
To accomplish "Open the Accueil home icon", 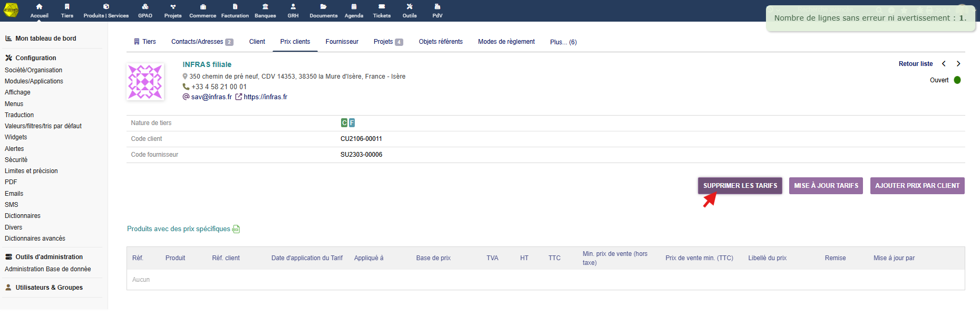I will (39, 7).
